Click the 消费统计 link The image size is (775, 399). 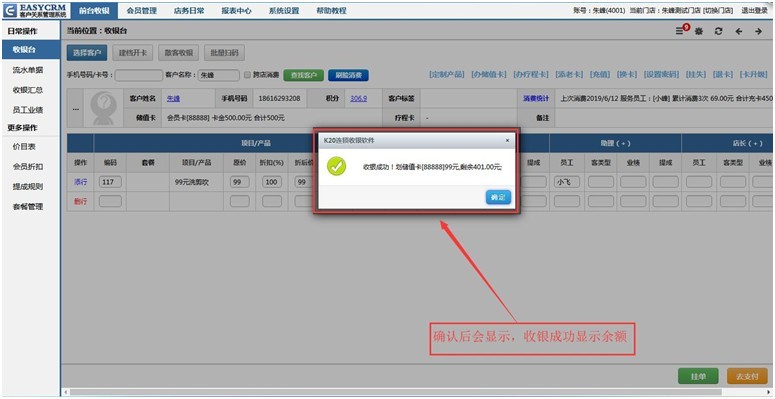[536, 98]
